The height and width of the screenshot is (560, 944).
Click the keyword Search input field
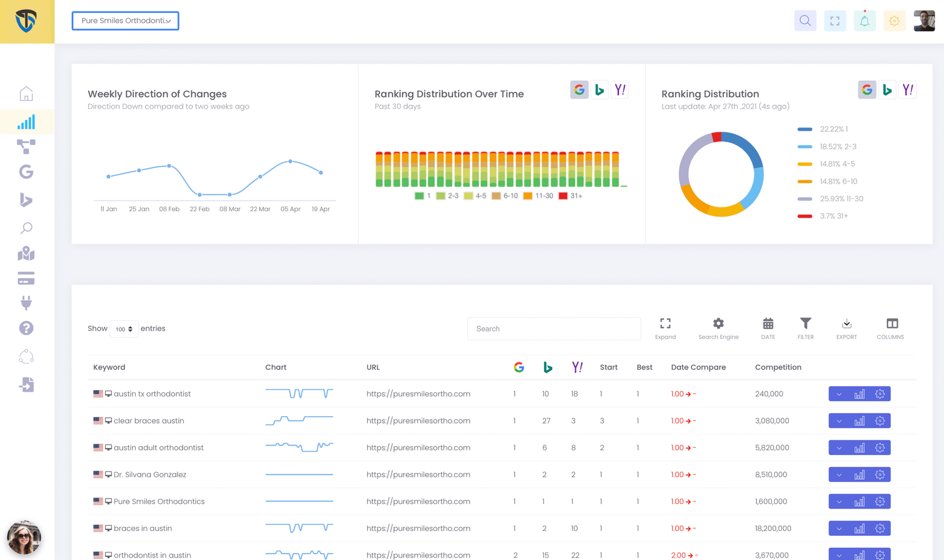click(553, 329)
